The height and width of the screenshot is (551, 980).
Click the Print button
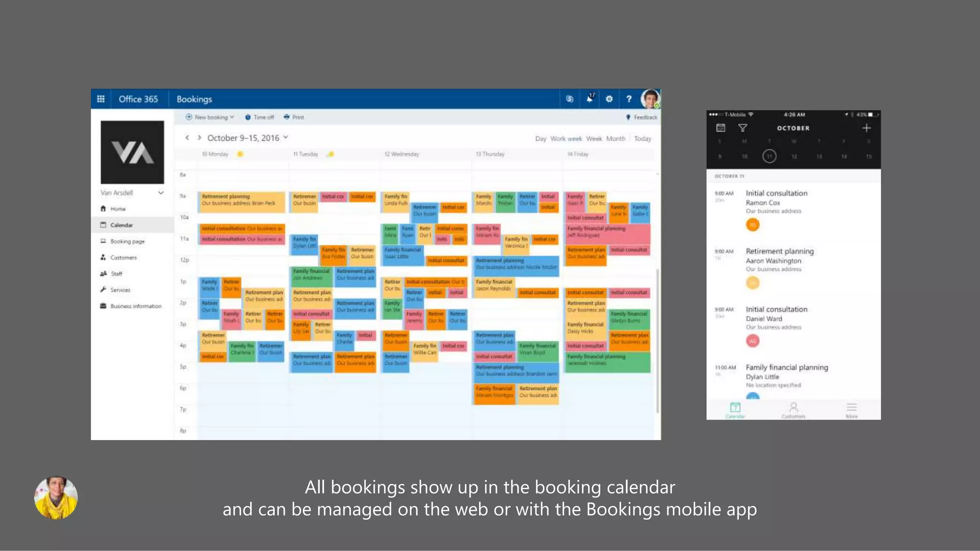click(294, 117)
